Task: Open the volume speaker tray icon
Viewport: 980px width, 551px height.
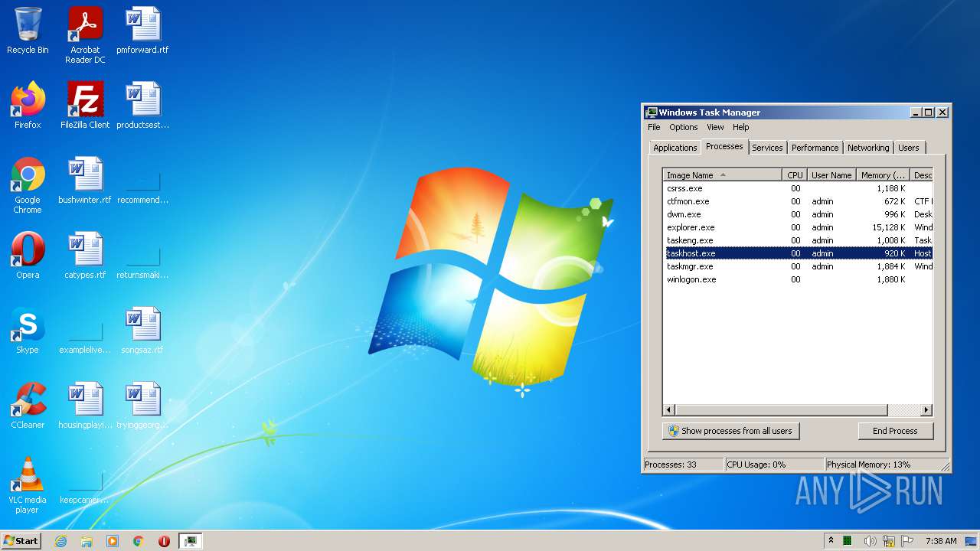Action: click(x=870, y=541)
